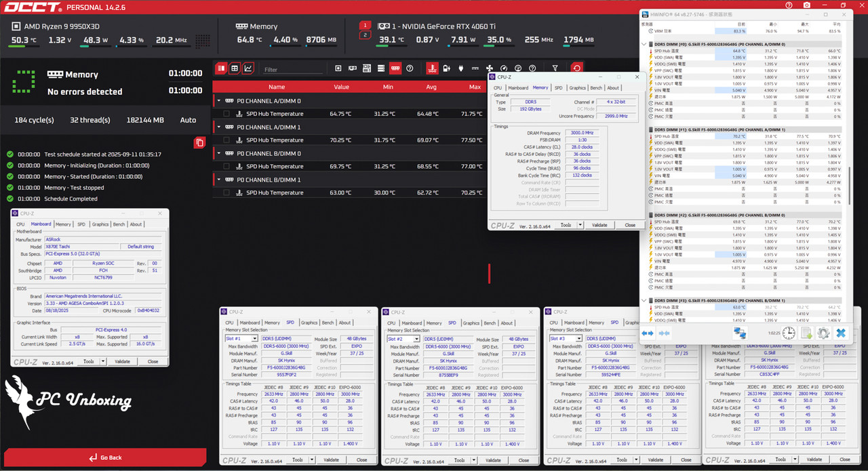Click Validate in CPU-Z Mainboard window
The width and height of the screenshot is (868, 471).
(x=123, y=361)
